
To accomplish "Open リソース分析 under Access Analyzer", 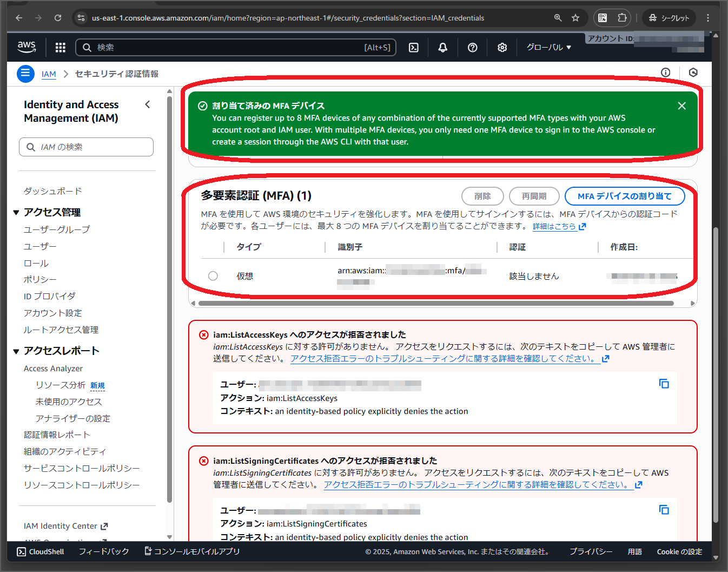I will [61, 385].
